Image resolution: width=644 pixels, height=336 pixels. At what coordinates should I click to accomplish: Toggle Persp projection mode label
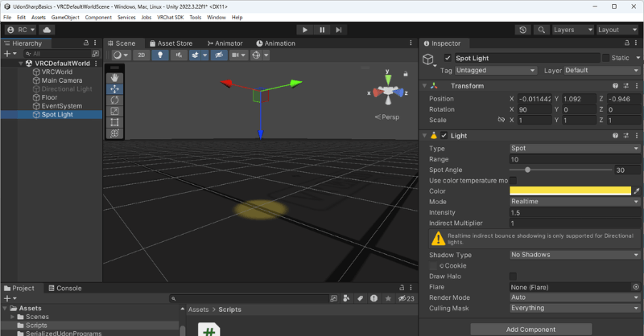[x=387, y=117]
